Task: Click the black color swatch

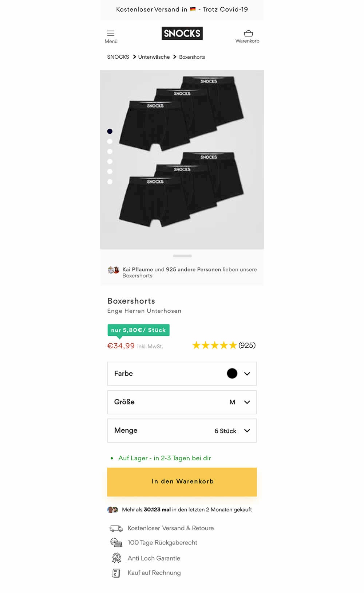Action: (232, 373)
